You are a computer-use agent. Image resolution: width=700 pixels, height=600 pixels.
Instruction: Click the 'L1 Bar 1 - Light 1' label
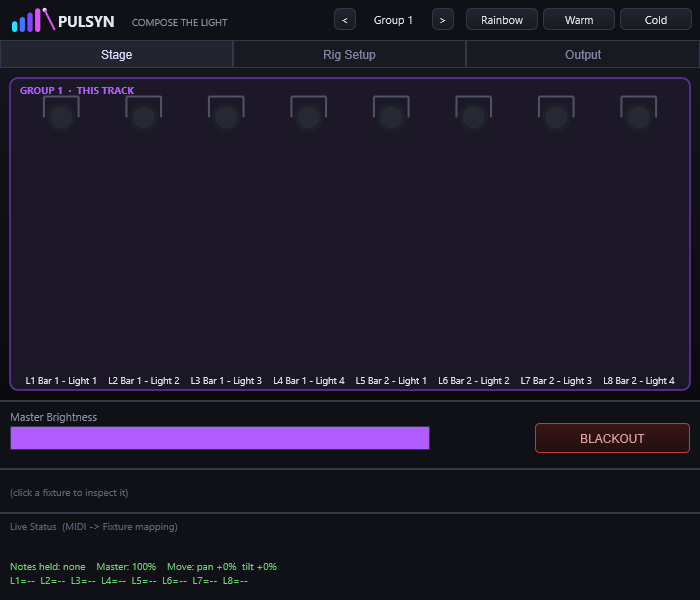pos(61,381)
